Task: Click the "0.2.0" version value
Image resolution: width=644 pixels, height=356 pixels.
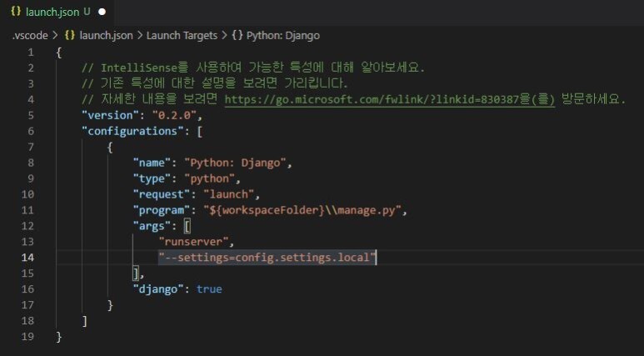Action: (174, 116)
